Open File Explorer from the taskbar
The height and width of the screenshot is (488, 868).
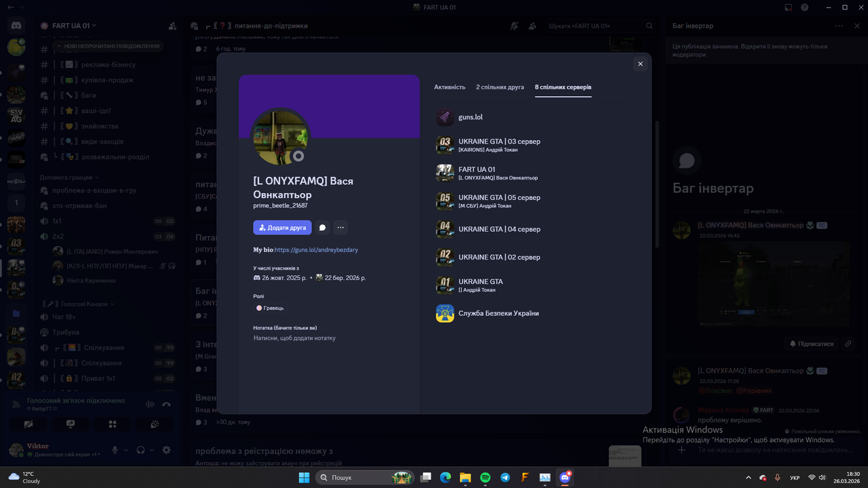point(465,478)
